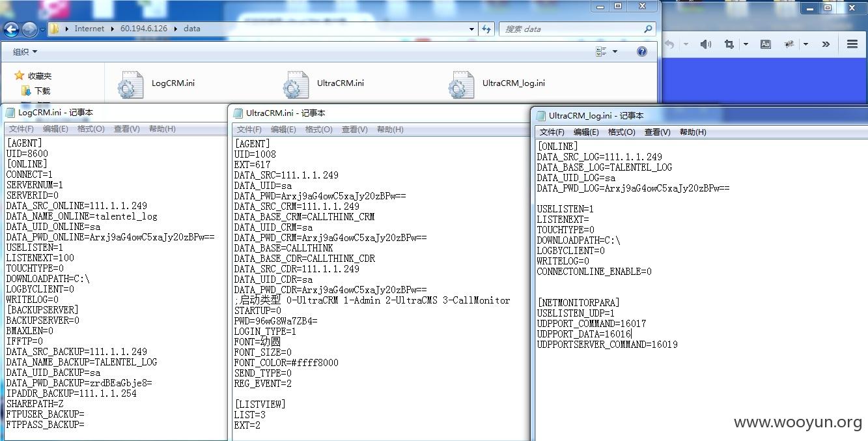
Task: Open 文件(F) menu in UltraCRM_log.ini Notepad
Action: click(552, 132)
